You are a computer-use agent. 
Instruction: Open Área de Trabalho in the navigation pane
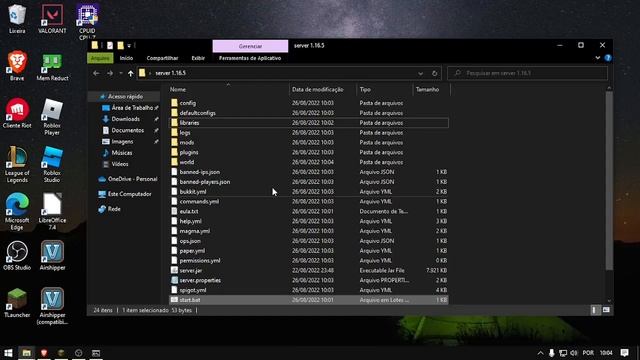132,108
